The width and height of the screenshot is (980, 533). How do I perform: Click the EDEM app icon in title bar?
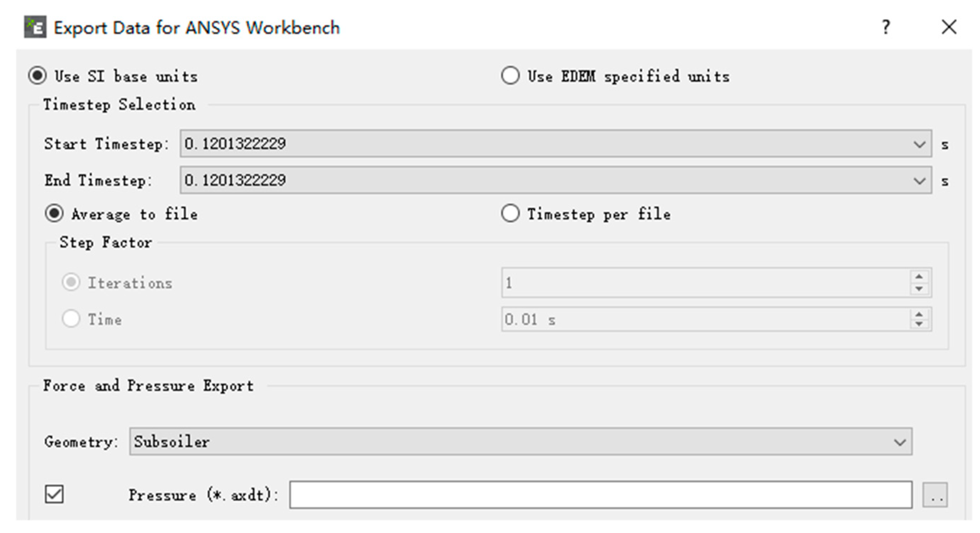coord(35,27)
